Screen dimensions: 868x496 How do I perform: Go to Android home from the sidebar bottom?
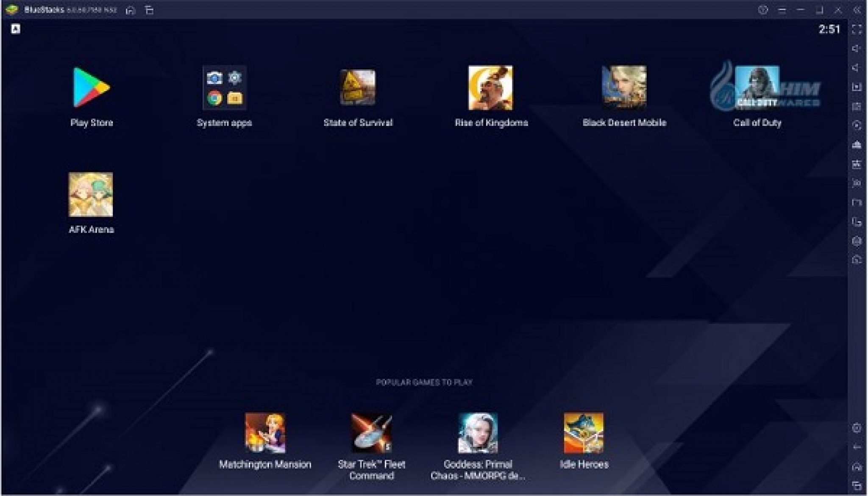tap(857, 466)
